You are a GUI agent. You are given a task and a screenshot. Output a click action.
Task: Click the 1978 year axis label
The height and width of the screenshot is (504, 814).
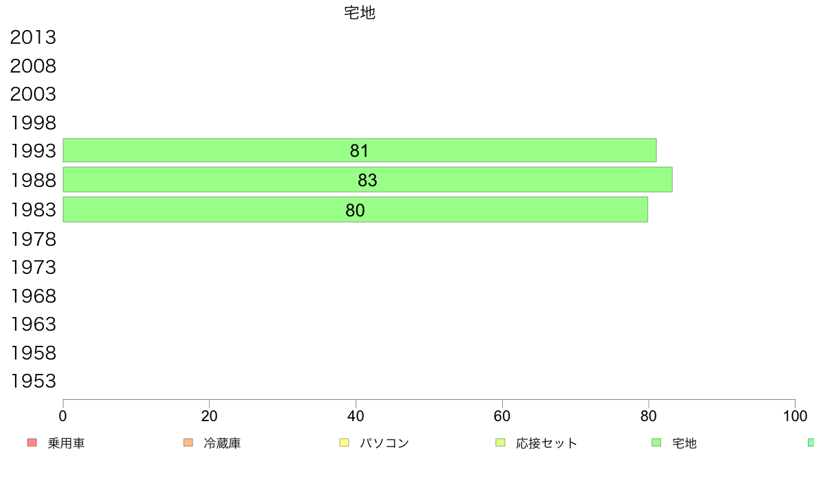33,239
